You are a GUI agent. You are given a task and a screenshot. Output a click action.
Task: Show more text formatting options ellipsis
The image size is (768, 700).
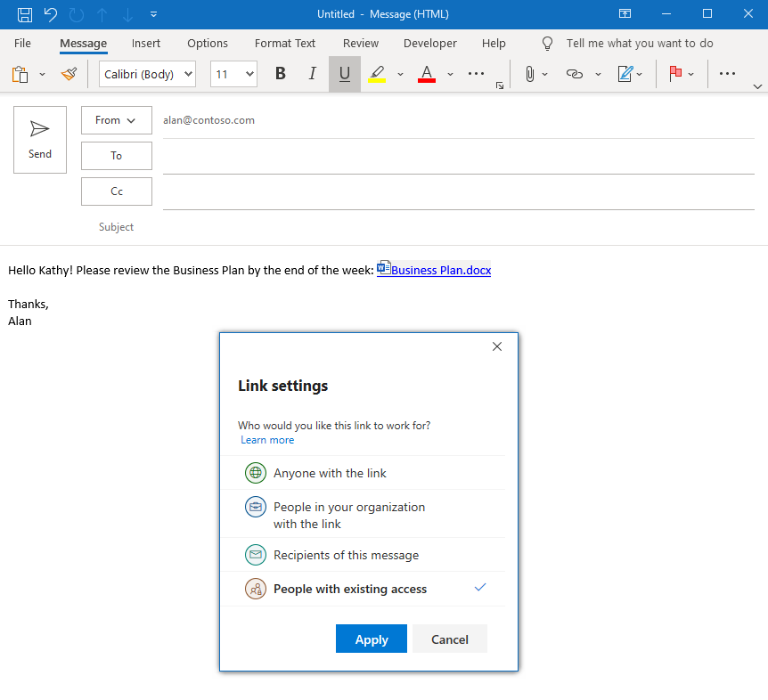[x=476, y=74]
